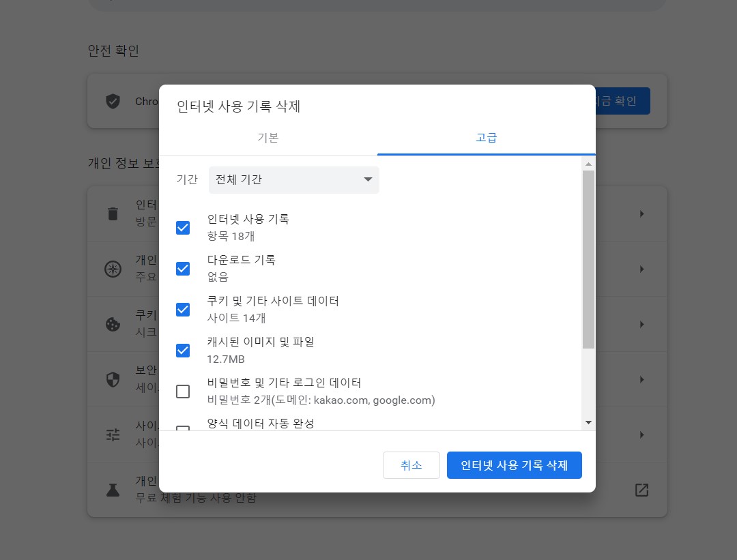This screenshot has width=737, height=560.
Task: Disable the 다운로드 기록 checkbox
Action: [x=183, y=268]
